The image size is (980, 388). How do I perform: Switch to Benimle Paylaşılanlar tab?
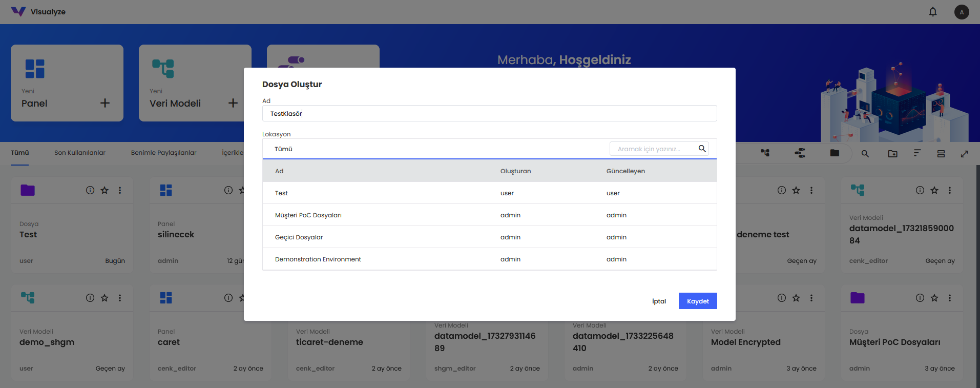click(x=163, y=153)
